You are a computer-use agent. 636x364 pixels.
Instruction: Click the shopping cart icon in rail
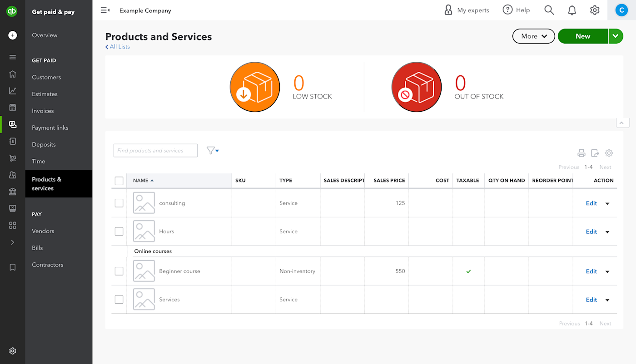pos(13,158)
